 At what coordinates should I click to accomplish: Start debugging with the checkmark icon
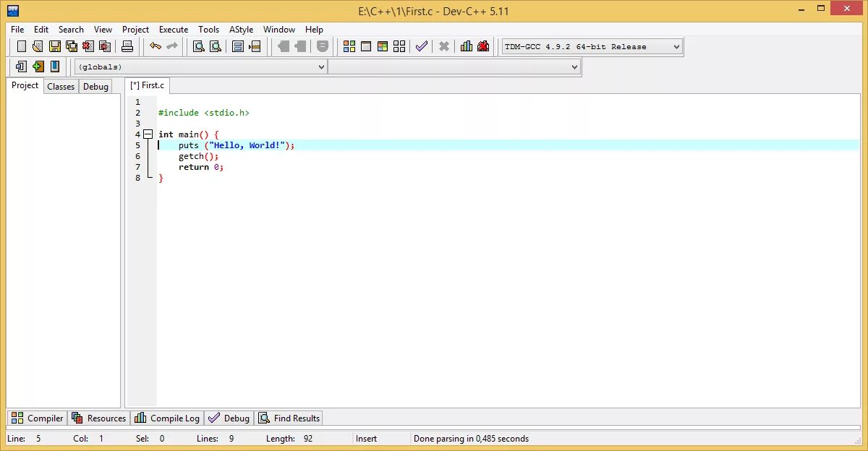click(422, 46)
